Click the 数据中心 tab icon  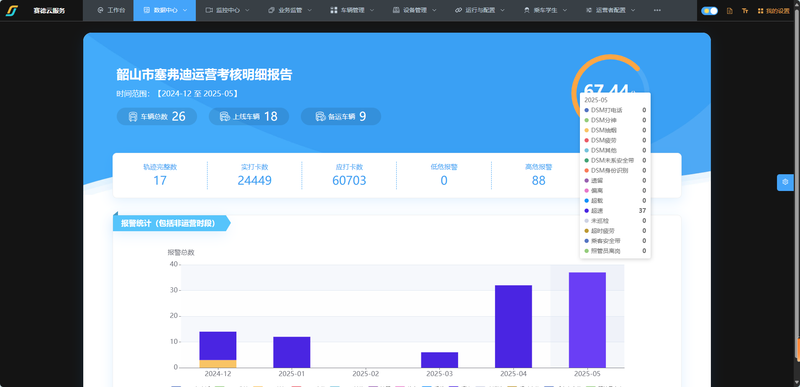[x=147, y=10]
